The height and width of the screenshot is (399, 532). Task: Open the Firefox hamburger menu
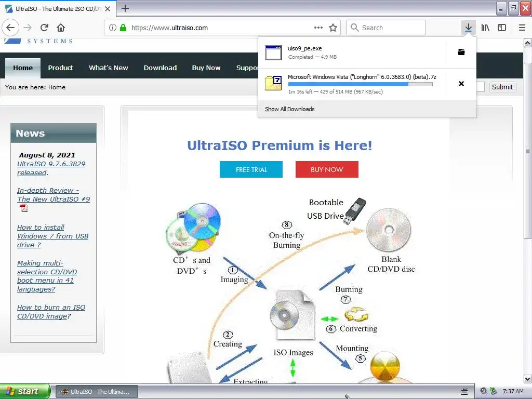click(522, 28)
